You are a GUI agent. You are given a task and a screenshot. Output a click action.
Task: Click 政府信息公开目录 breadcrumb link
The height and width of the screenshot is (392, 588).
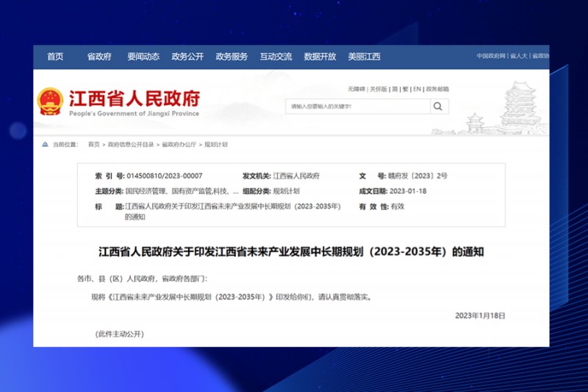point(131,145)
